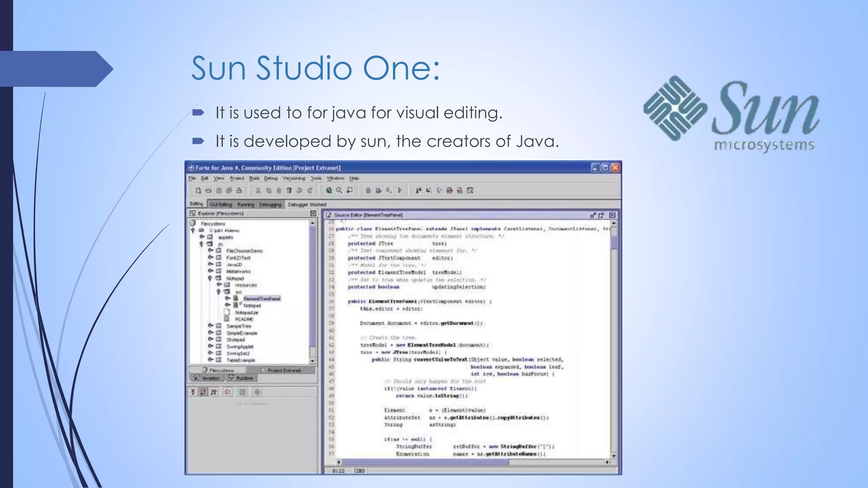
Task: Expand the FileChooserDemo folder node
Action: 210,251
